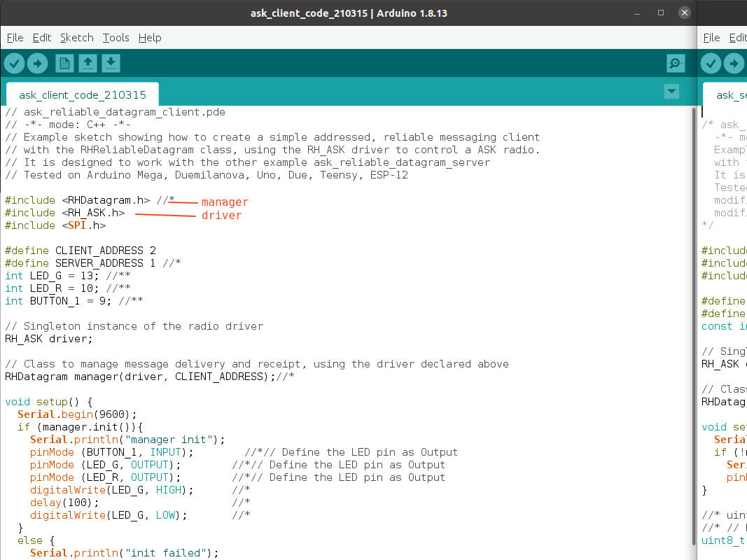The height and width of the screenshot is (560, 747).
Task: Minimize the ask_client_code_210315 window
Action: (x=637, y=13)
